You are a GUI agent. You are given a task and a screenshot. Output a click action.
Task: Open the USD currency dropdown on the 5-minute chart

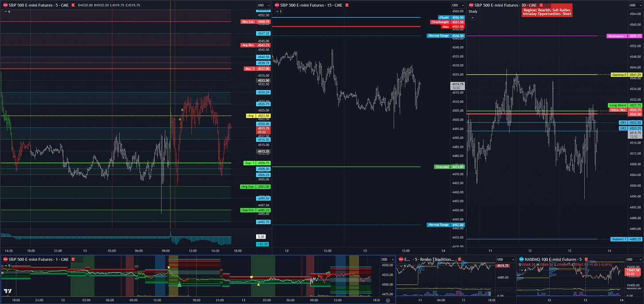click(264, 5)
